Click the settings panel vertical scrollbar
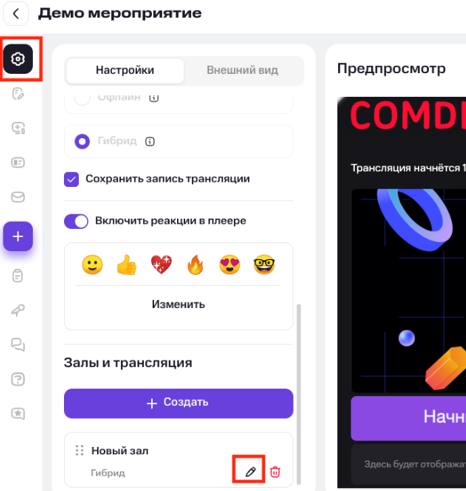 (299, 394)
